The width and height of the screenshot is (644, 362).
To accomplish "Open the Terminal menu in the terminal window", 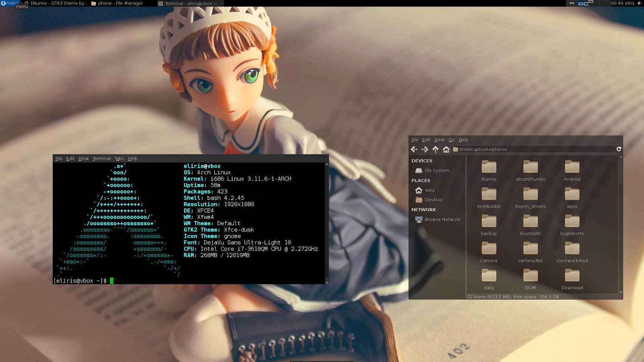I will pos(102,158).
